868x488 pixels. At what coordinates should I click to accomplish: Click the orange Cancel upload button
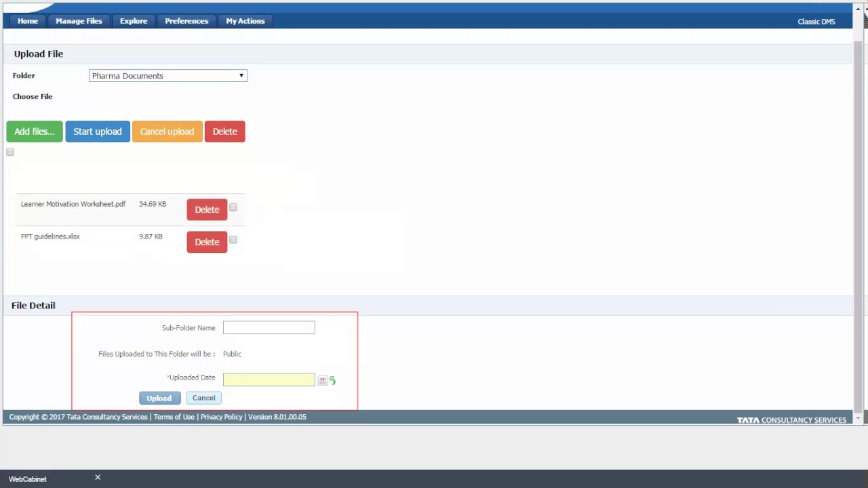[167, 131]
